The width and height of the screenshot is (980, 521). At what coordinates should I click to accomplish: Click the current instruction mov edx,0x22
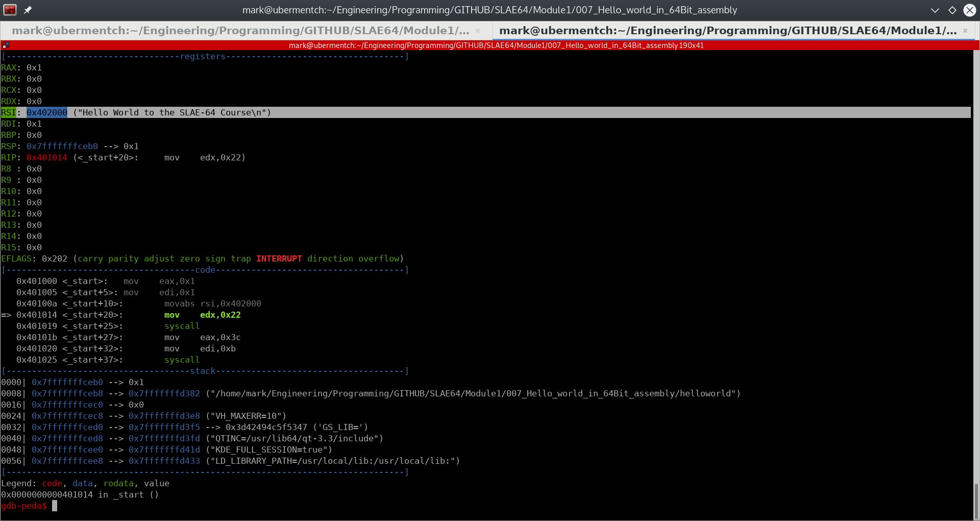[x=203, y=315]
